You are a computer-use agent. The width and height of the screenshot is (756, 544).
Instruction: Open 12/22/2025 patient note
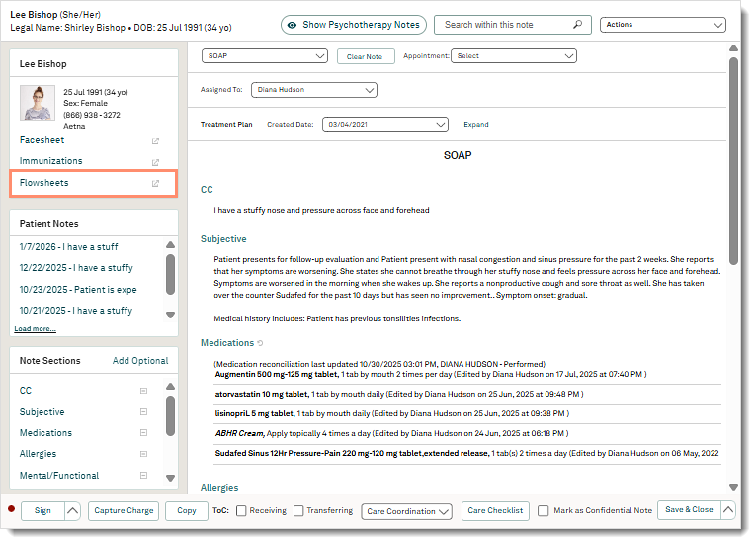pos(76,267)
